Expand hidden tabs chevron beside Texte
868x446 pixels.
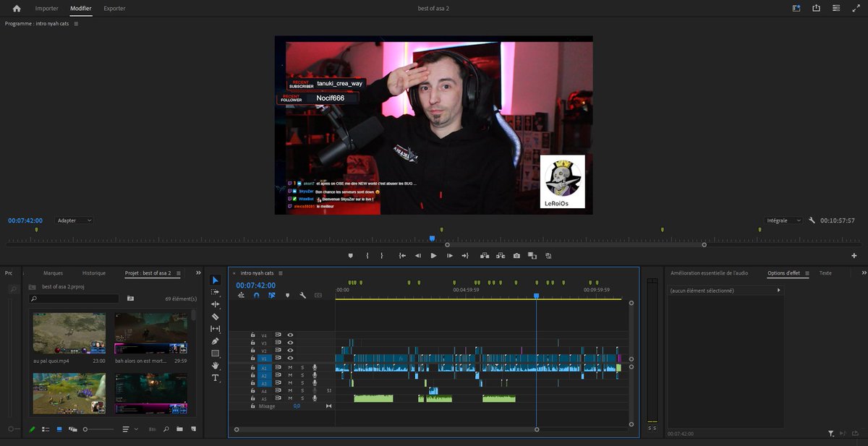(x=864, y=273)
